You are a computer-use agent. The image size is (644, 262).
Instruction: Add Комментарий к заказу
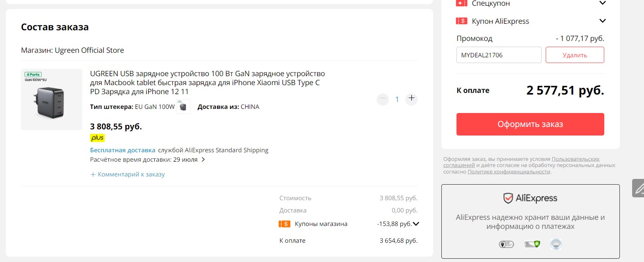pyautogui.click(x=128, y=174)
